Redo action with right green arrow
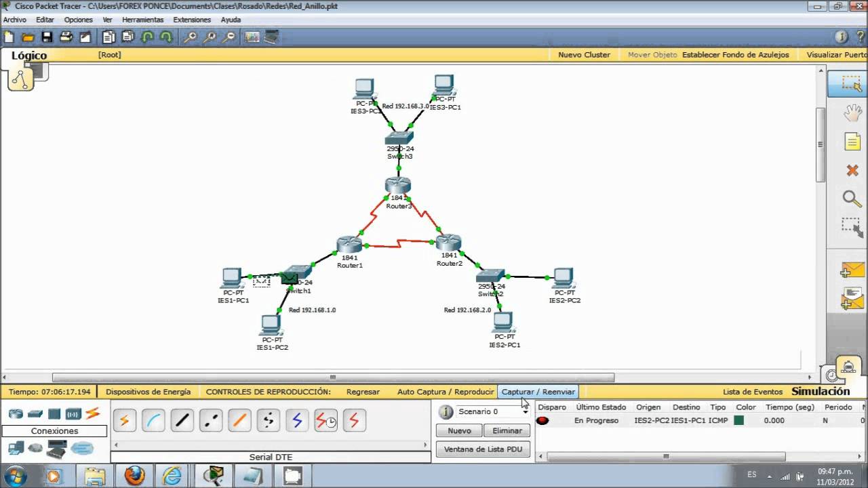Viewport: 868px width, 488px height. pos(166,37)
